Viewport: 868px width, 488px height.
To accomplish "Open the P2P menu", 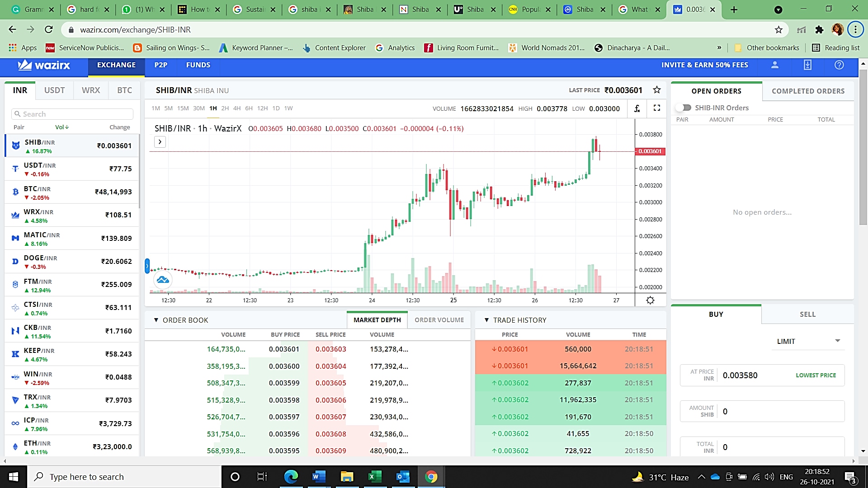I will point(160,65).
